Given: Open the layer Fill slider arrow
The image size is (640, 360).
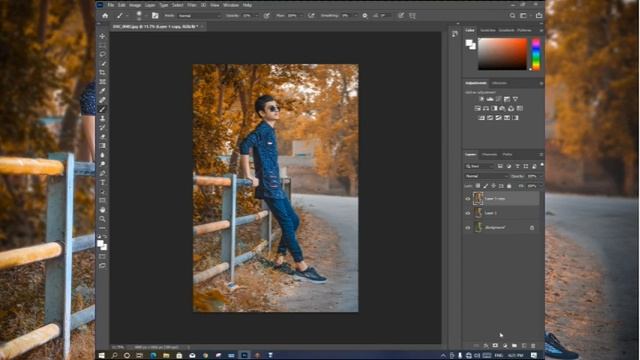Looking at the screenshot, I should (541, 186).
